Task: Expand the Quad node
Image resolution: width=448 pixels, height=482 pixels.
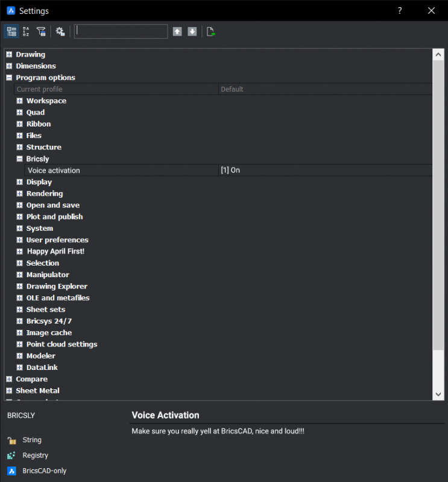Action: pos(19,113)
